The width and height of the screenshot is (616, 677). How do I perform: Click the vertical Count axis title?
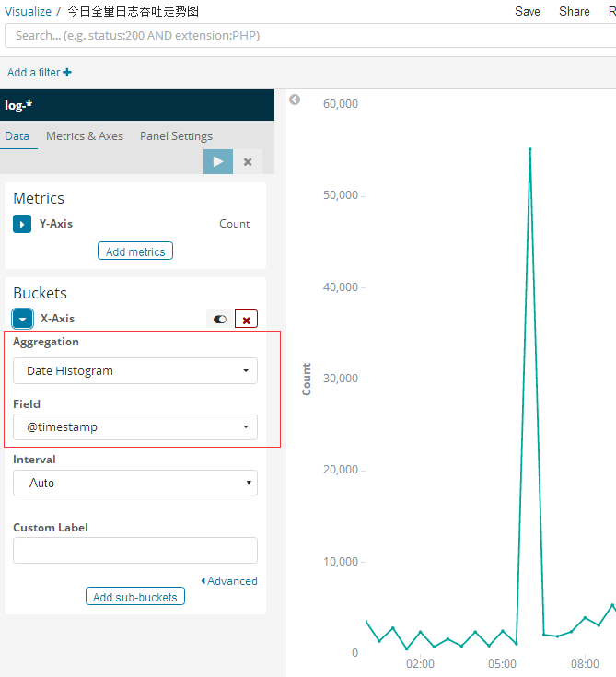point(307,379)
